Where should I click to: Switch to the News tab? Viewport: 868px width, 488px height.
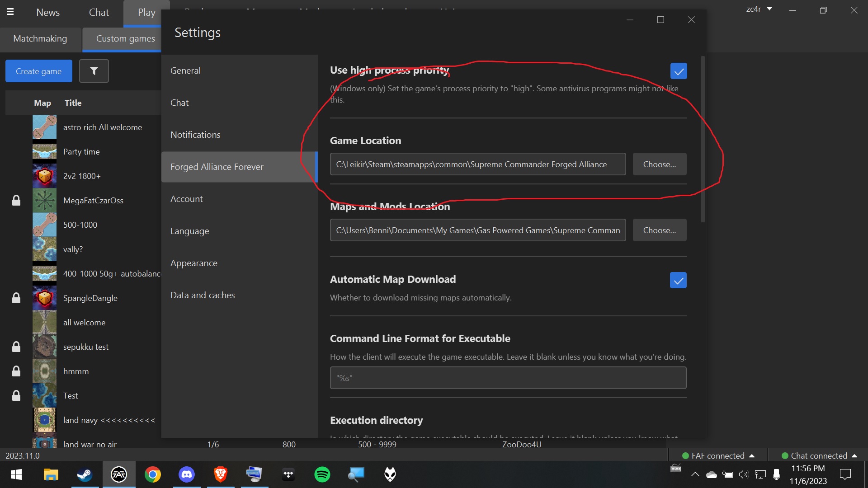48,12
